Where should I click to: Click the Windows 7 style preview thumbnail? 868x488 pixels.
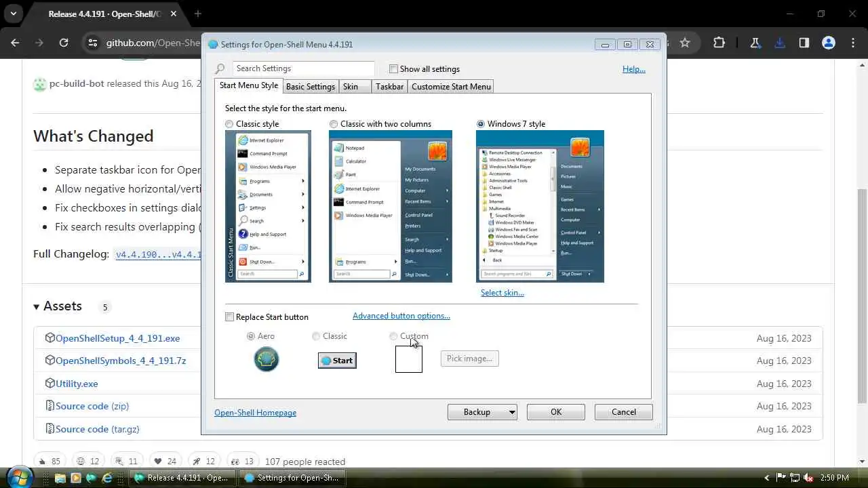coord(540,206)
